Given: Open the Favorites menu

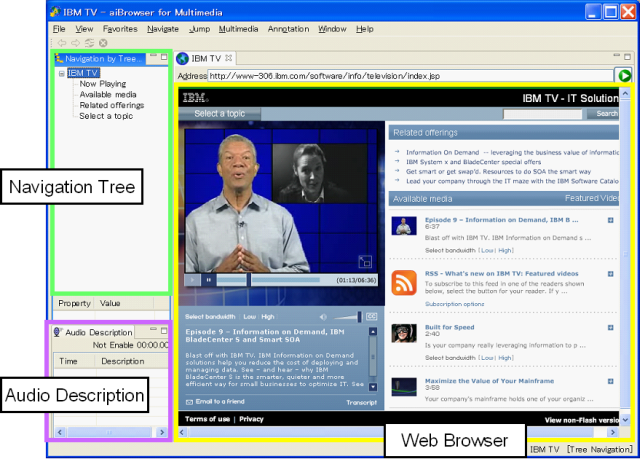Looking at the screenshot, I should (120, 29).
